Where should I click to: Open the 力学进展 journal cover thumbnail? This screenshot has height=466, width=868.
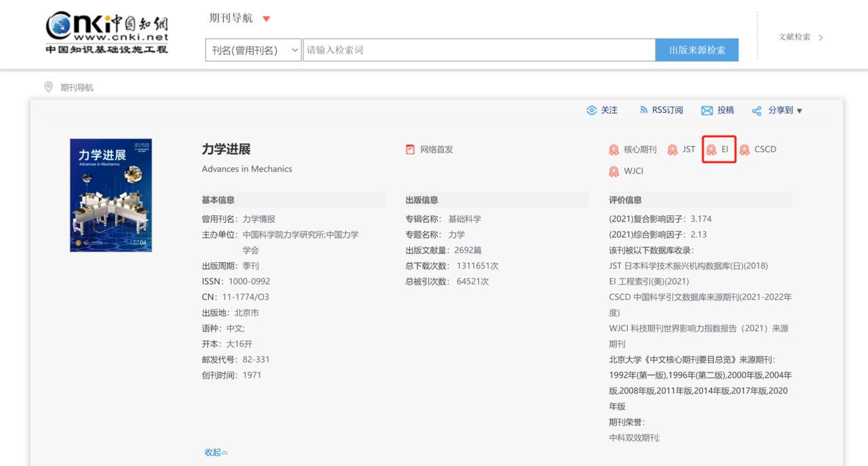click(111, 196)
